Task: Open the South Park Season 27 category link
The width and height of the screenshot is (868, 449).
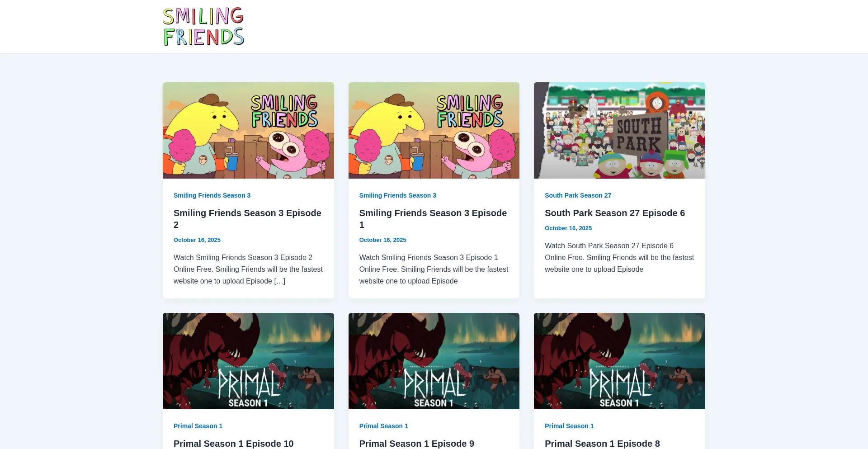Action: tap(578, 195)
